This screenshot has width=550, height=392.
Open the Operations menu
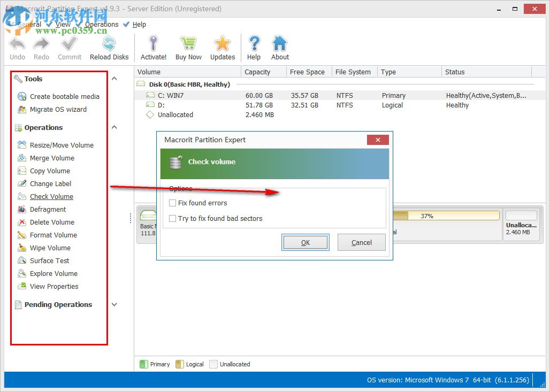101,24
